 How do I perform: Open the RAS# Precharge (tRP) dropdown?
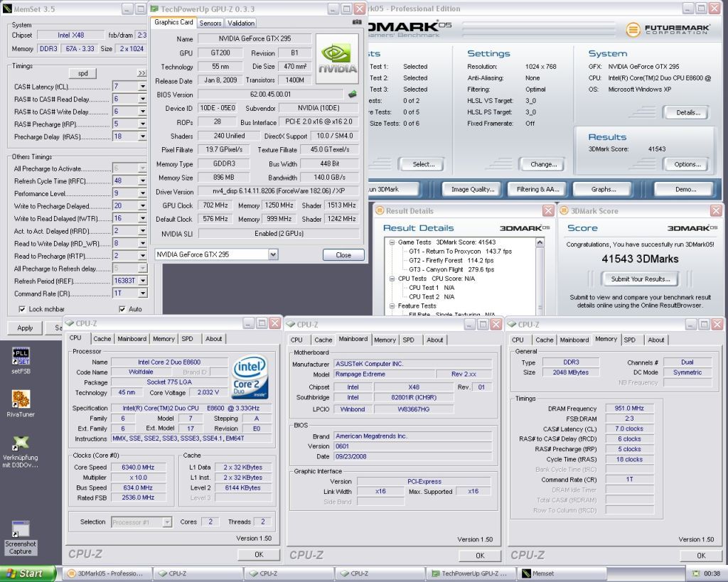142,124
